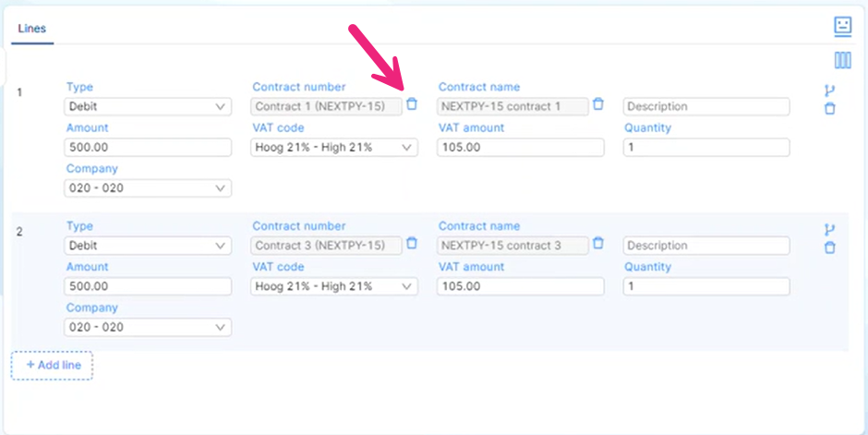Click the Description field on line 2
The width and height of the screenshot is (868, 435).
(706, 246)
